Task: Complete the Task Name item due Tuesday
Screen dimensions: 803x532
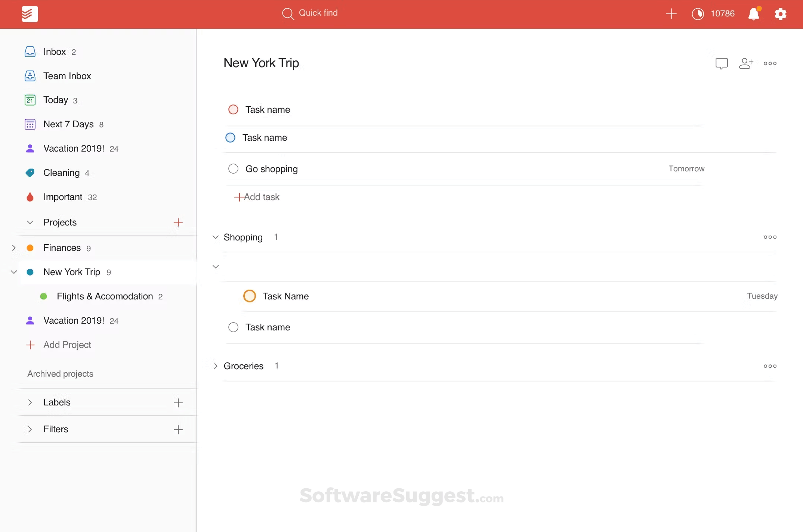Action: (x=249, y=296)
